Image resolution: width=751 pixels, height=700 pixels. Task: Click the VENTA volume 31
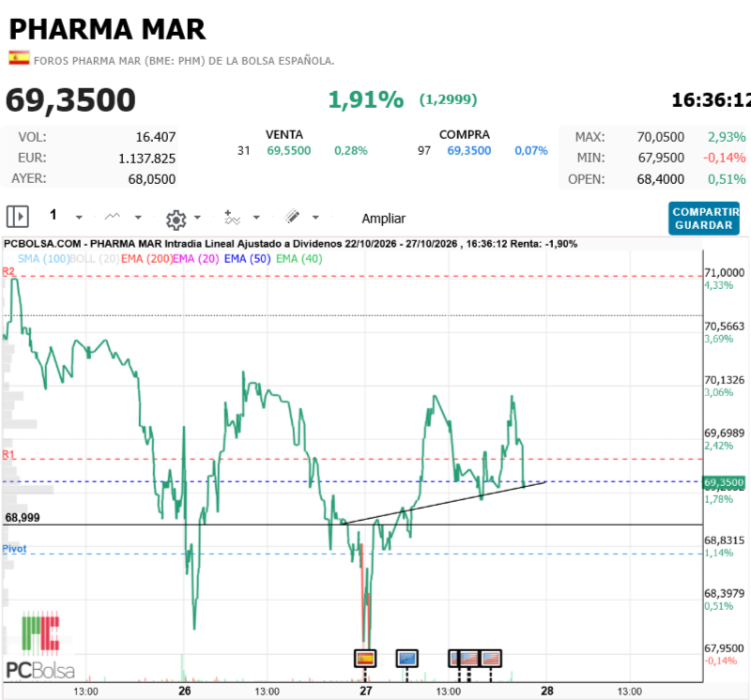click(x=244, y=151)
